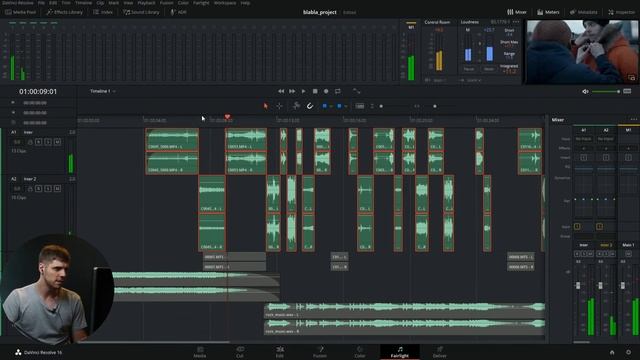
Task: Open the Timeline menu
Action: (x=83, y=3)
